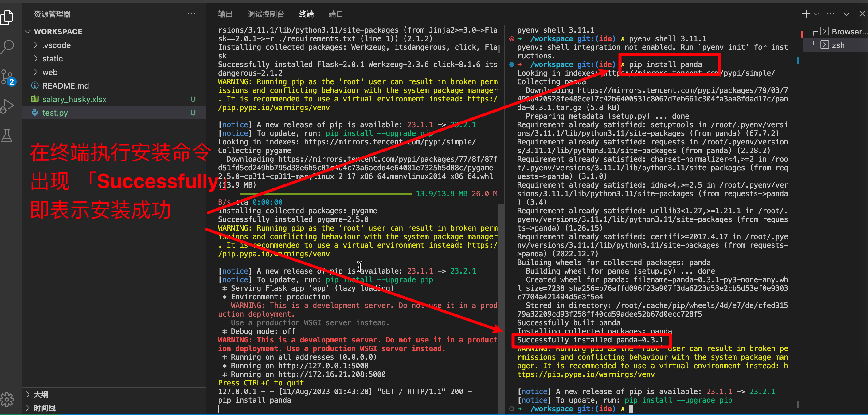Image resolution: width=868 pixels, height=415 pixels.
Task: Open the Testing flask icon
Action: (7, 136)
